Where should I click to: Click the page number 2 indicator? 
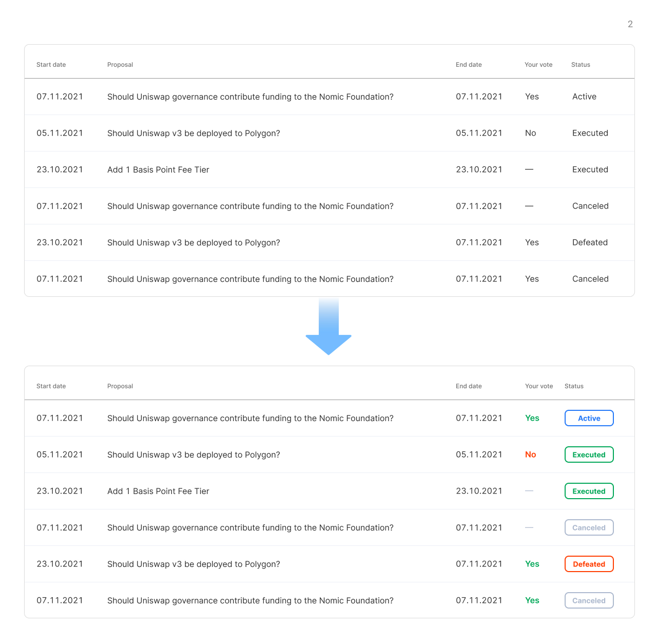pos(630,24)
